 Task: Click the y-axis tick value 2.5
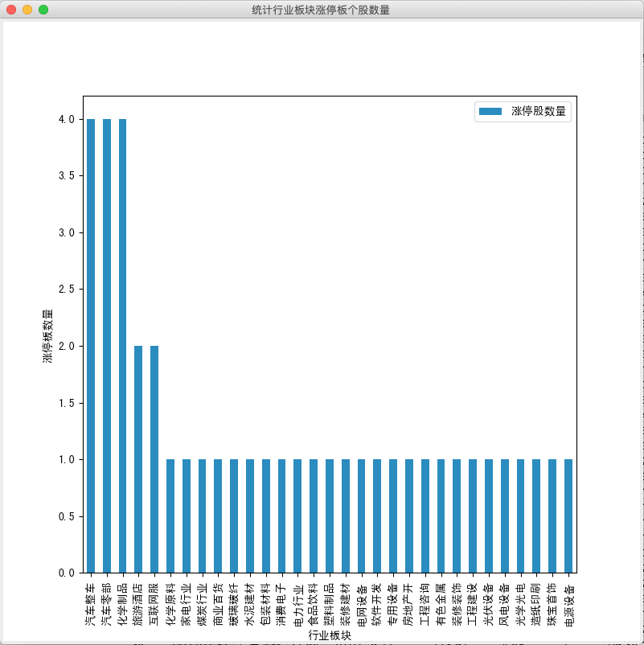click(x=67, y=290)
